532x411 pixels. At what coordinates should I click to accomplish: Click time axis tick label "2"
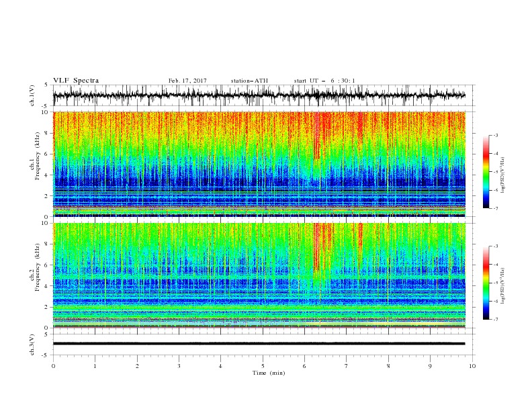pos(137,366)
